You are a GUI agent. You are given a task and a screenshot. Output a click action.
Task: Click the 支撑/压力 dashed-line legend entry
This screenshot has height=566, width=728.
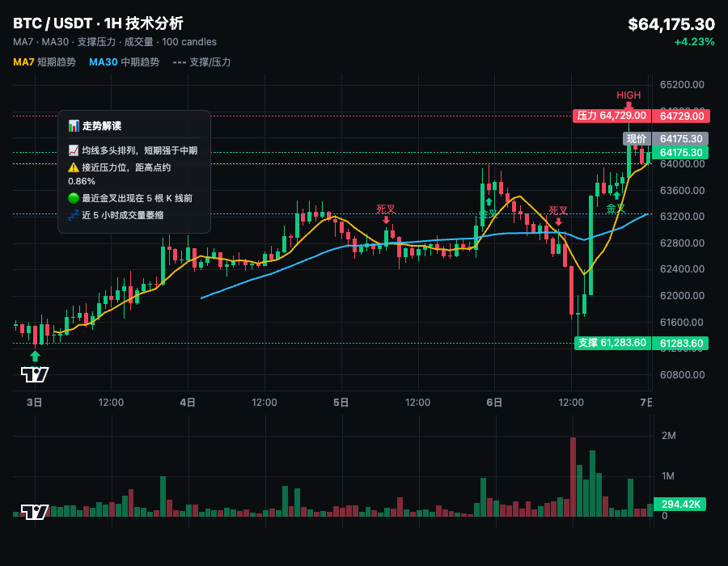[201, 62]
